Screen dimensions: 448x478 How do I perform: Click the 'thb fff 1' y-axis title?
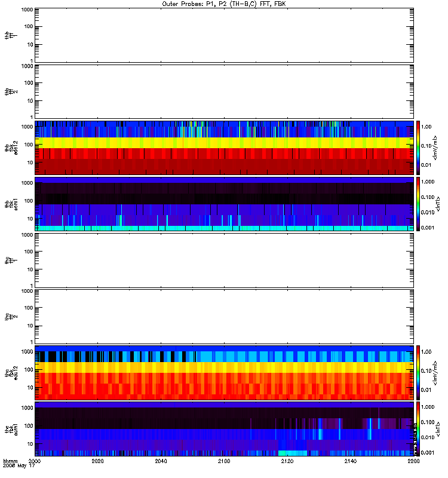(x=11, y=35)
